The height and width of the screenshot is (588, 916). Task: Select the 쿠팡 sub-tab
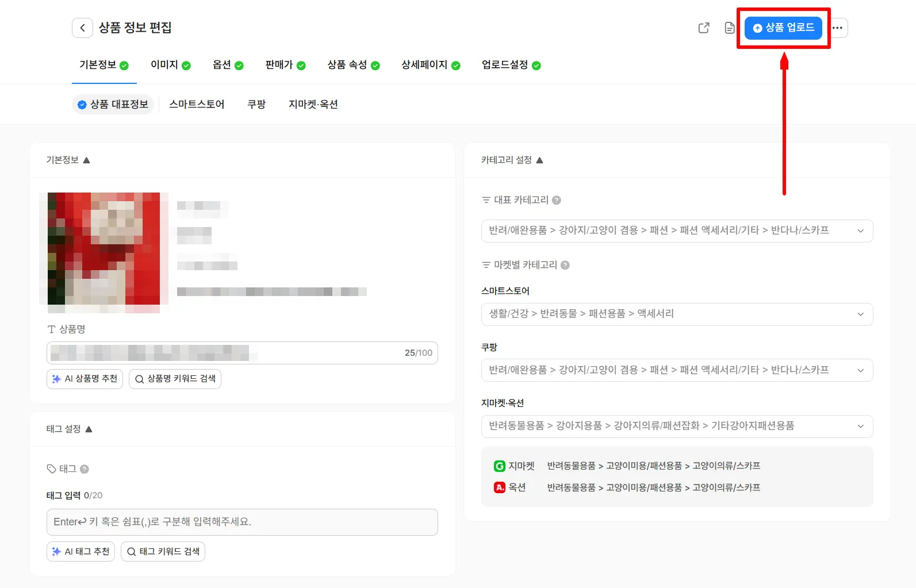256,104
